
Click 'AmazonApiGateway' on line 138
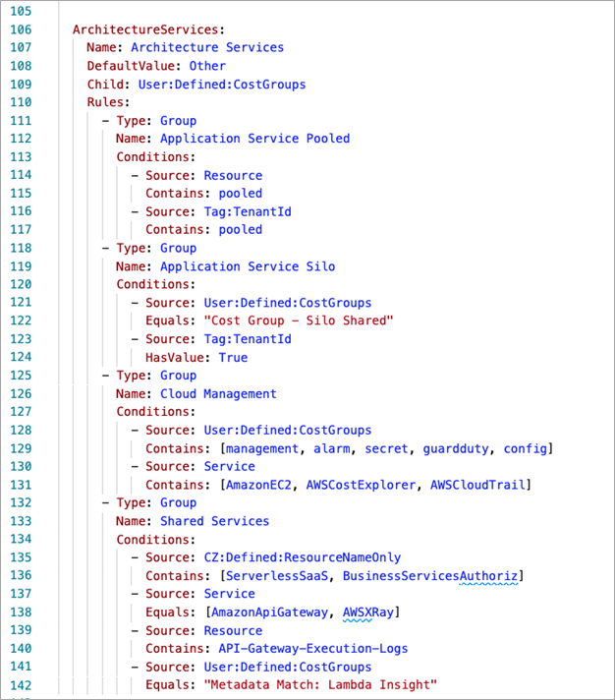coord(269,612)
